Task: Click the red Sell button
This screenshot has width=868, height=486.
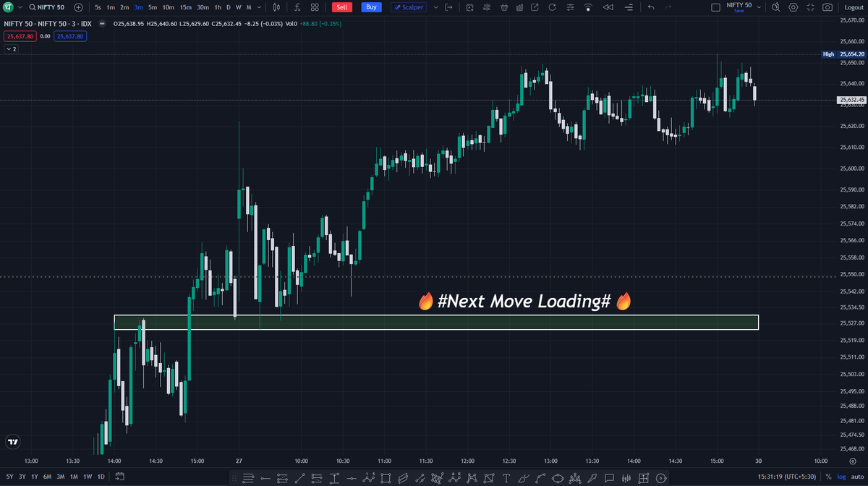Action: click(x=342, y=7)
